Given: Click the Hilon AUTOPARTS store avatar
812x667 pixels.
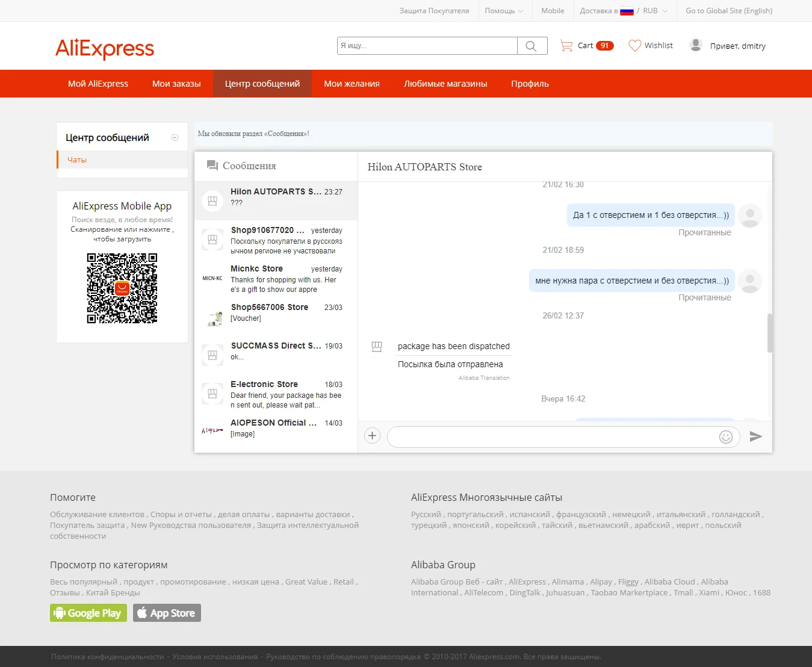Looking at the screenshot, I should 212,201.
